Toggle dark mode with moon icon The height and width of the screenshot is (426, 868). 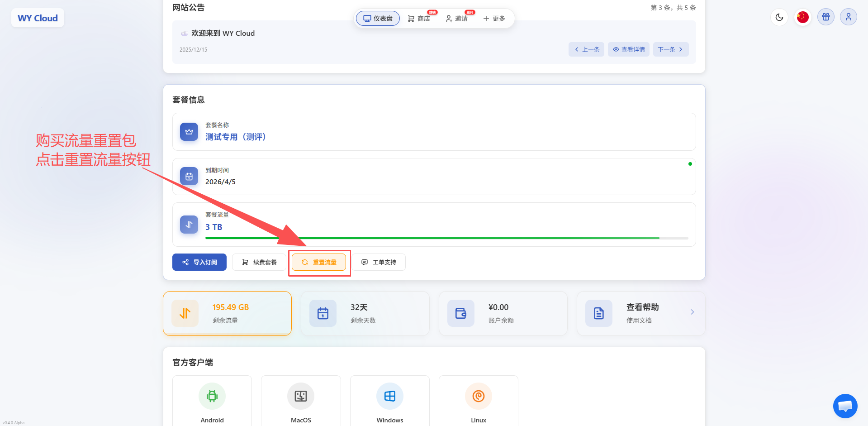tap(779, 17)
